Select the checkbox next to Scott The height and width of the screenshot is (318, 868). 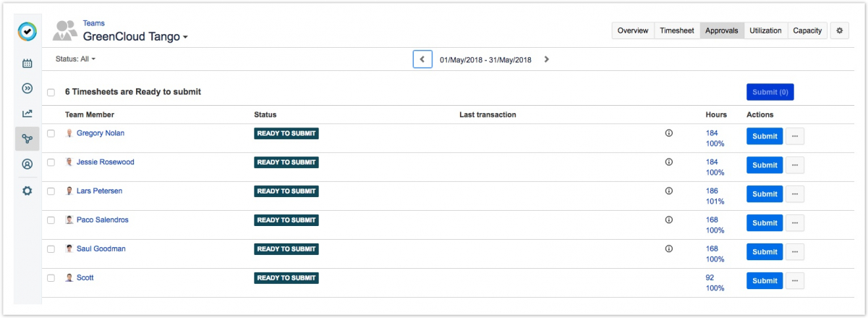click(x=51, y=278)
